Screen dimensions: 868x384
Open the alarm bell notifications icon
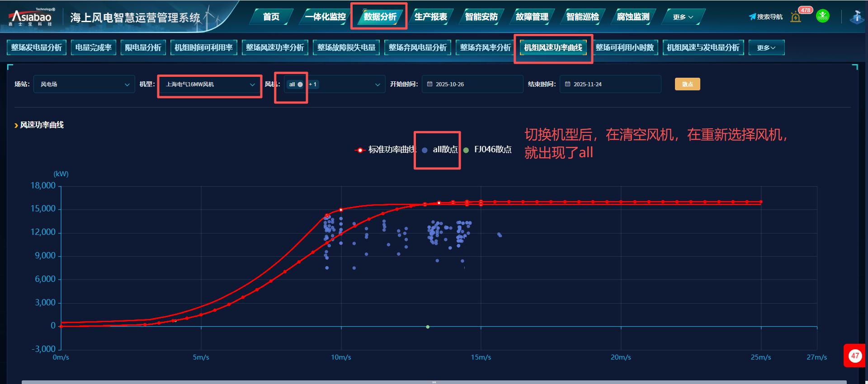coord(796,17)
